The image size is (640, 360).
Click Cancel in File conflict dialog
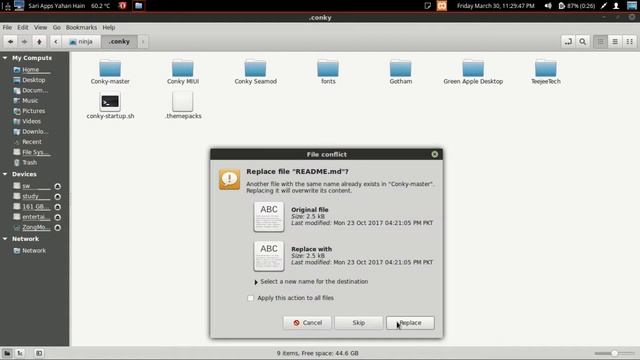coord(307,323)
